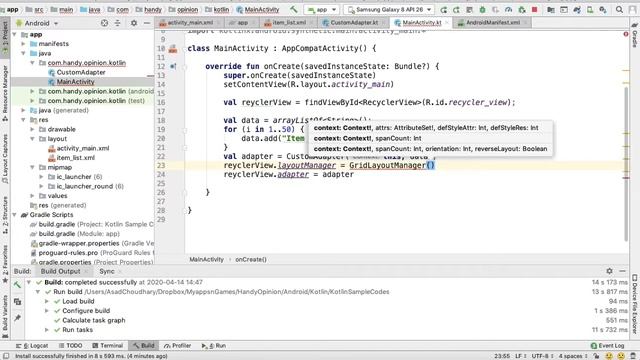Select gradle-wrapper.properties file
The height and width of the screenshot is (360, 640).
(91, 243)
